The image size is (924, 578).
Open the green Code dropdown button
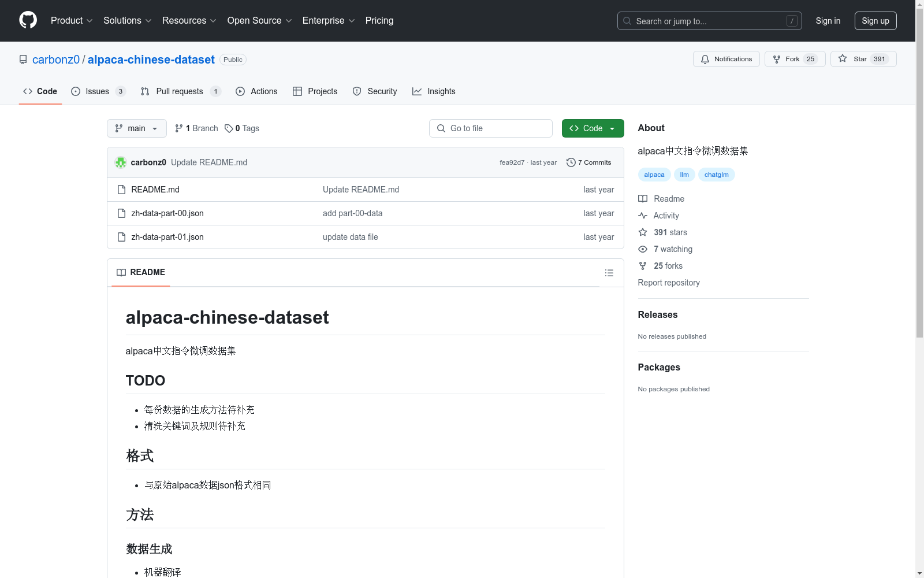coord(593,128)
